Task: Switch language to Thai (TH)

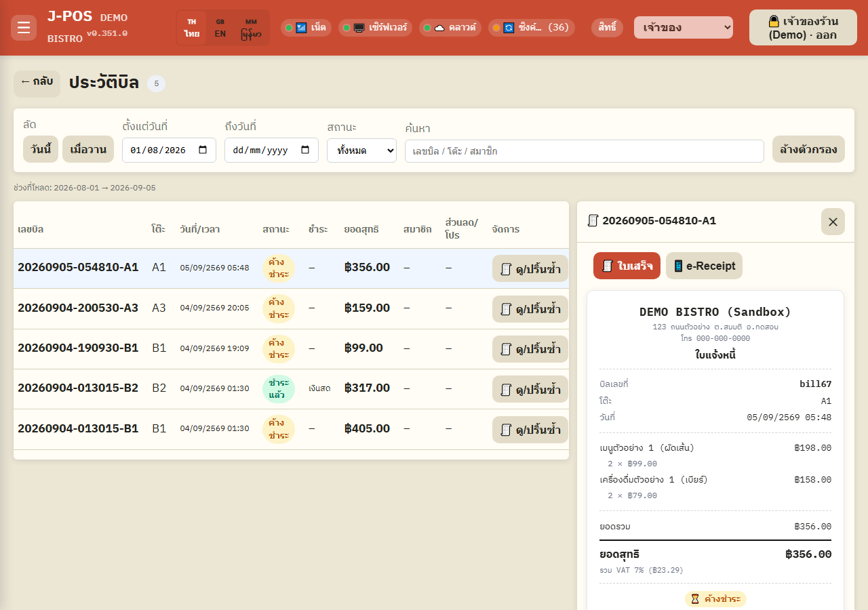Action: coord(192,28)
